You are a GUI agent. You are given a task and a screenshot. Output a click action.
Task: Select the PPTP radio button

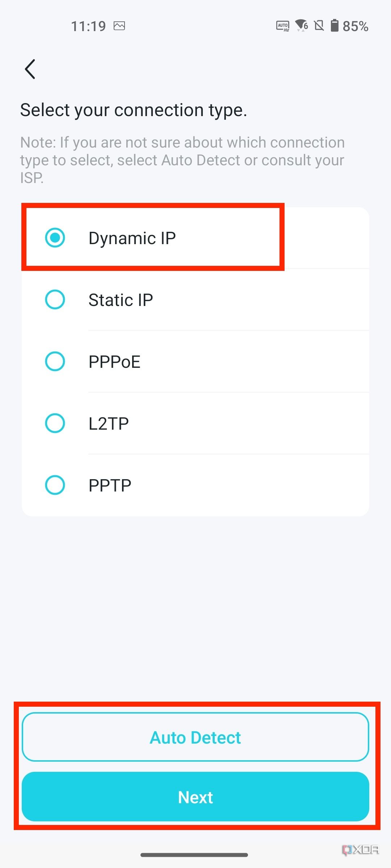click(x=55, y=485)
